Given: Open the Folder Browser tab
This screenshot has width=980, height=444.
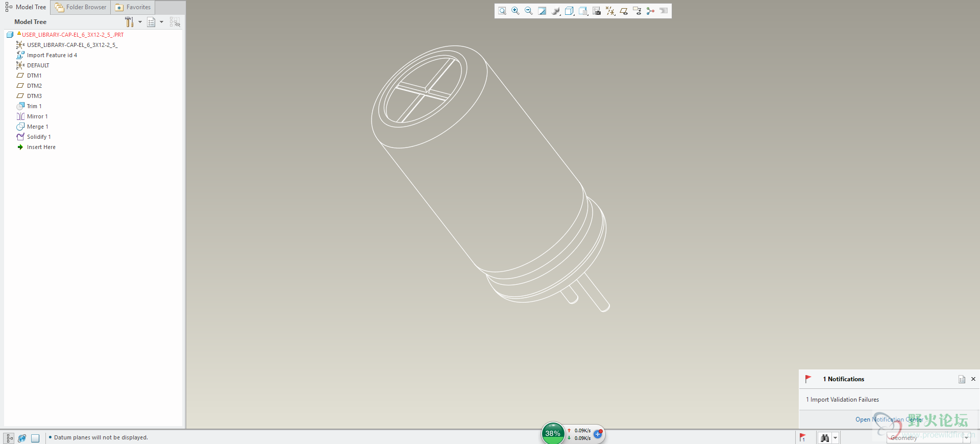Looking at the screenshot, I should (x=81, y=7).
